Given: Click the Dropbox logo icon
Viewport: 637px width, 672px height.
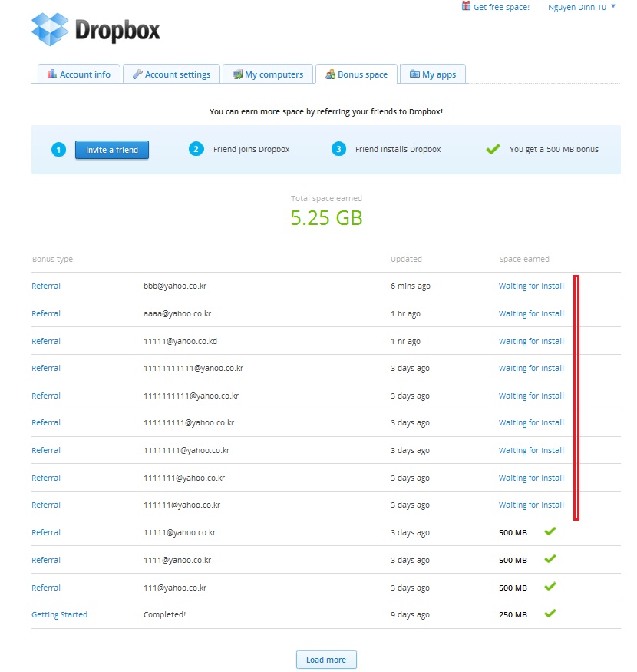Looking at the screenshot, I should 50,28.
